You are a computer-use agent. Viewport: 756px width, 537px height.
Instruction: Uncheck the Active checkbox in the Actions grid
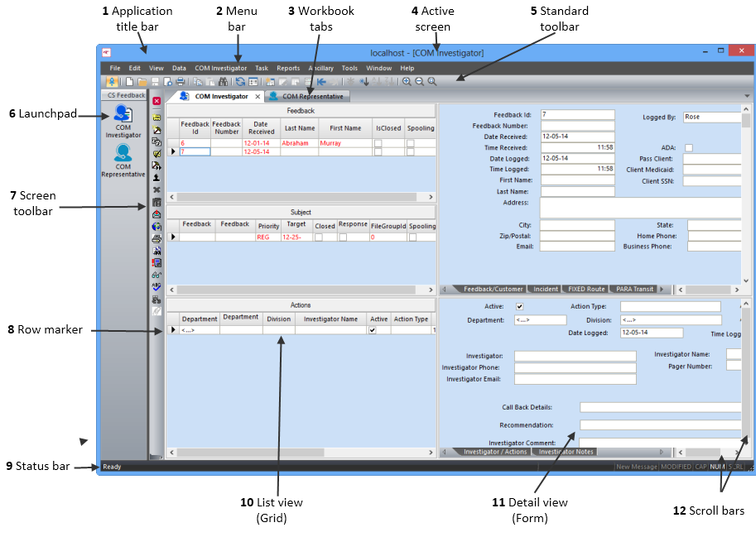373,328
